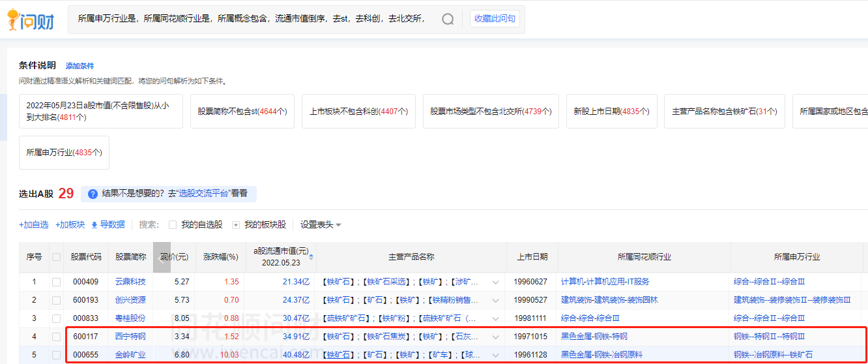Viewport: 868px width, 364px height.
Task: Open 设置表头 dropdown
Action: [x=321, y=225]
